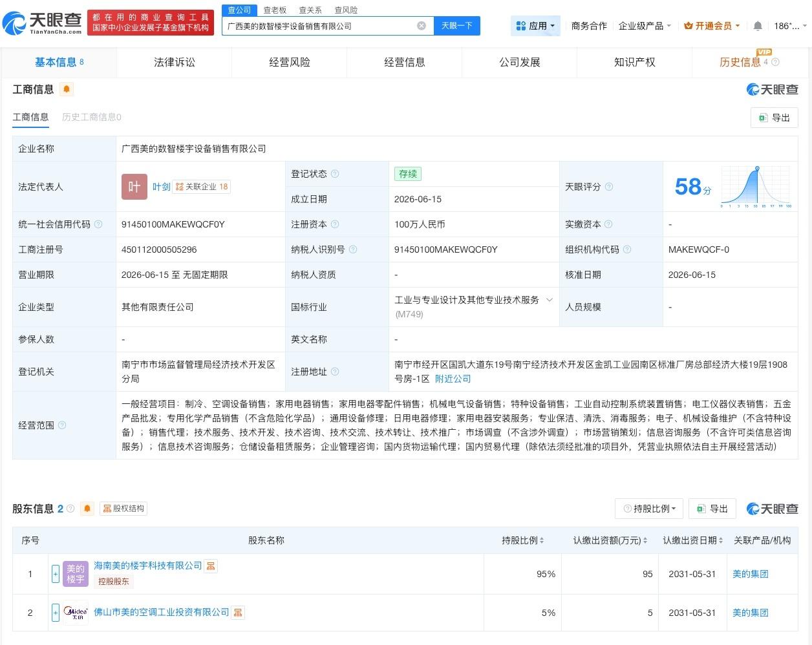This screenshot has width=812, height=645.
Task: Set alert bell beside 股东信息 heading
Action: coord(87,509)
